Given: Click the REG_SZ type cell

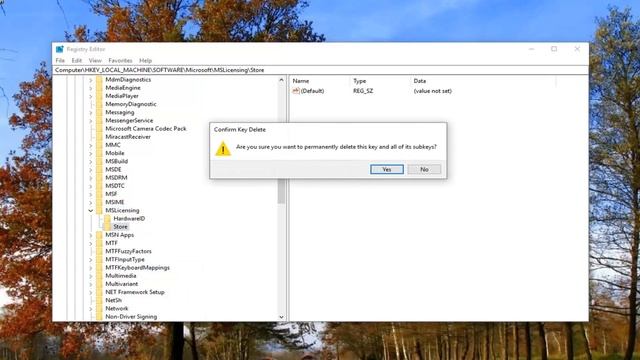Looking at the screenshot, I should pos(363,91).
